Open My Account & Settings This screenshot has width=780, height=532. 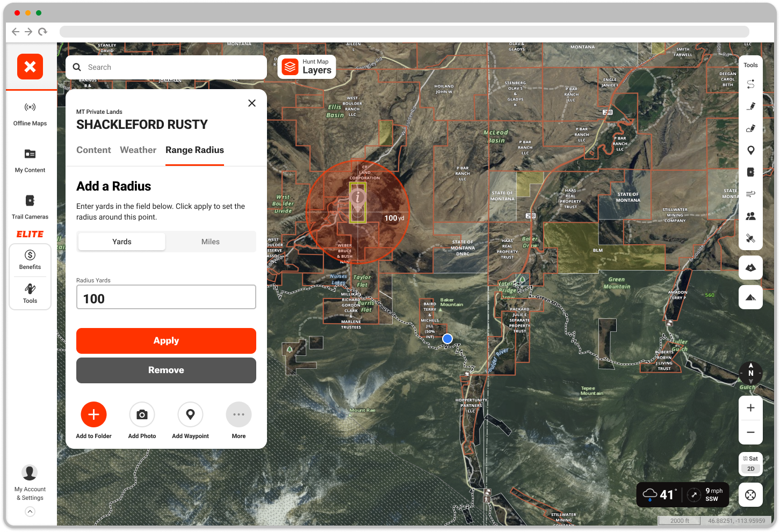click(30, 483)
